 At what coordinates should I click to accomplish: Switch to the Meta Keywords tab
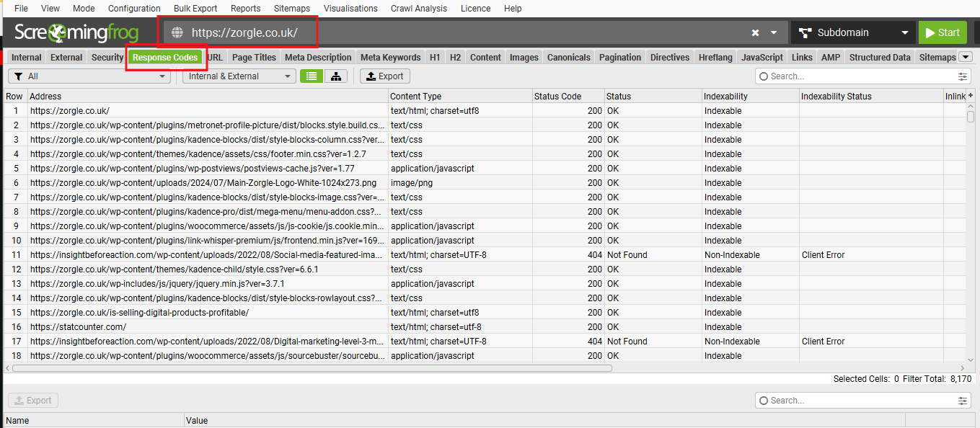point(390,58)
